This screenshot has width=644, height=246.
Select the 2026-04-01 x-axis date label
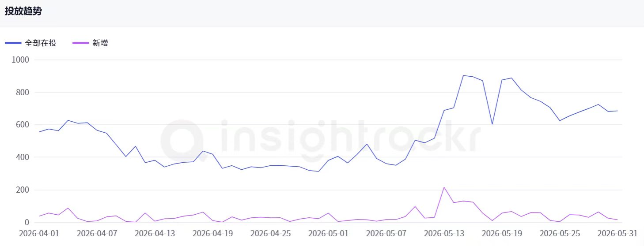click(39, 233)
